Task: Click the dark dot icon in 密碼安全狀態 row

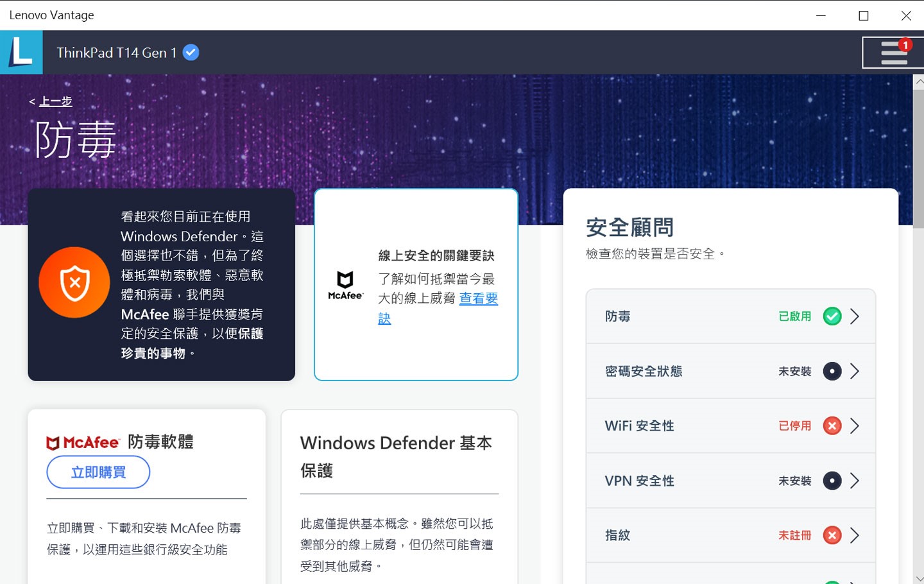Action: (x=832, y=371)
